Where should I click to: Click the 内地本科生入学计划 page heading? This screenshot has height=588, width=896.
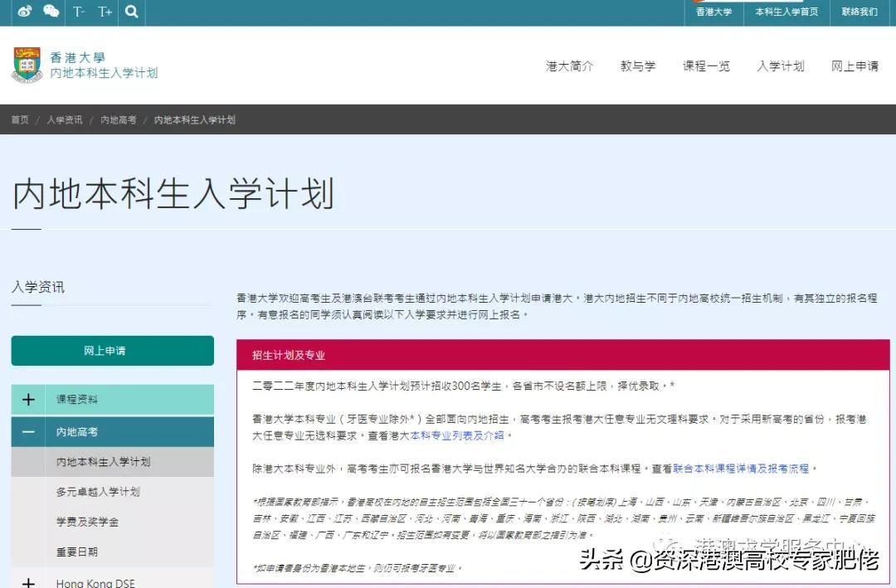click(173, 193)
